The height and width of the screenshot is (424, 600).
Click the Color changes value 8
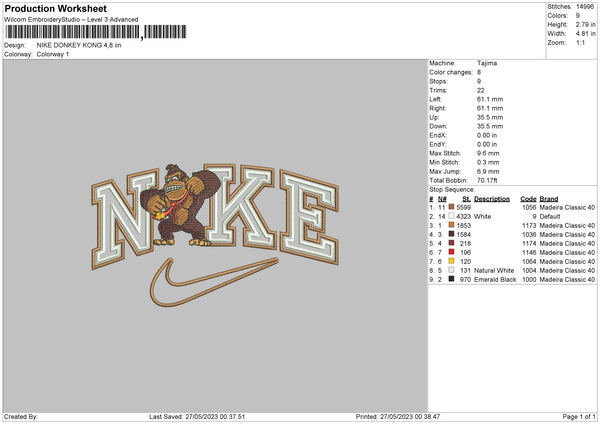pyautogui.click(x=479, y=72)
